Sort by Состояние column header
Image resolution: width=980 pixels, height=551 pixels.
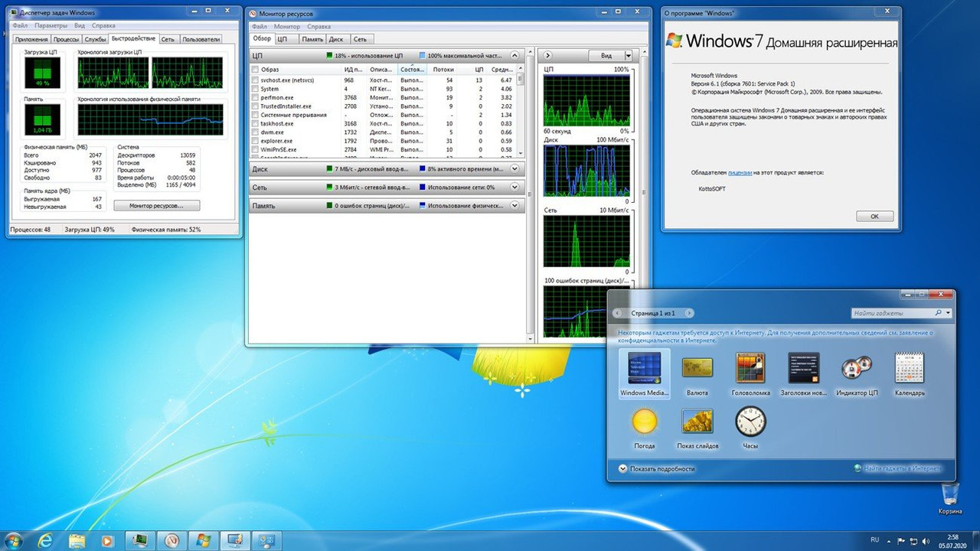(412, 70)
